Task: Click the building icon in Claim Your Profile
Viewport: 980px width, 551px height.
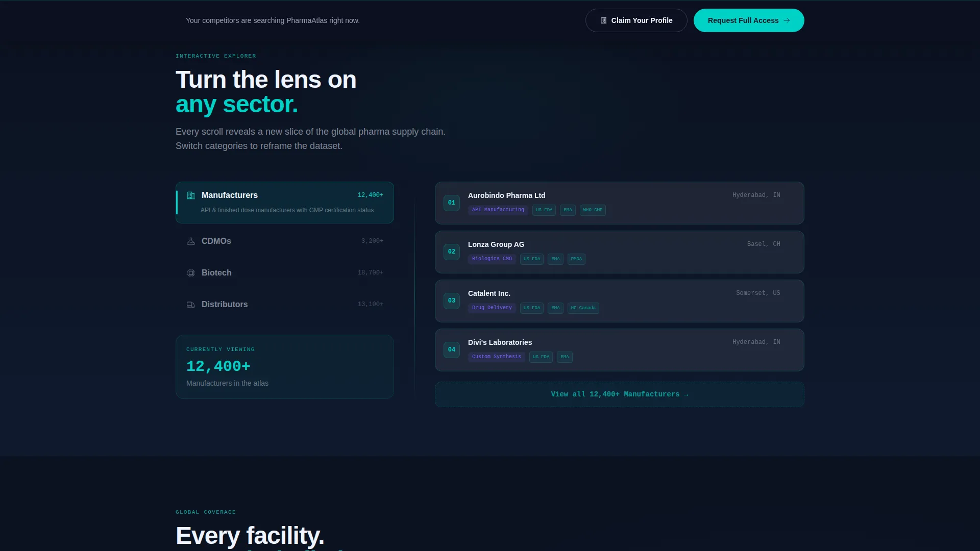Action: click(604, 20)
